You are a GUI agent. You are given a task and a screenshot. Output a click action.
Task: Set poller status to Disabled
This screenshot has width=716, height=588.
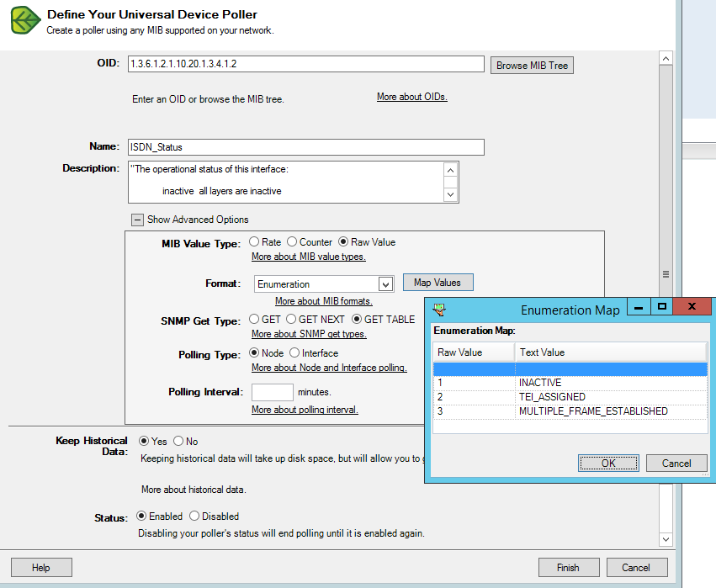tap(194, 516)
